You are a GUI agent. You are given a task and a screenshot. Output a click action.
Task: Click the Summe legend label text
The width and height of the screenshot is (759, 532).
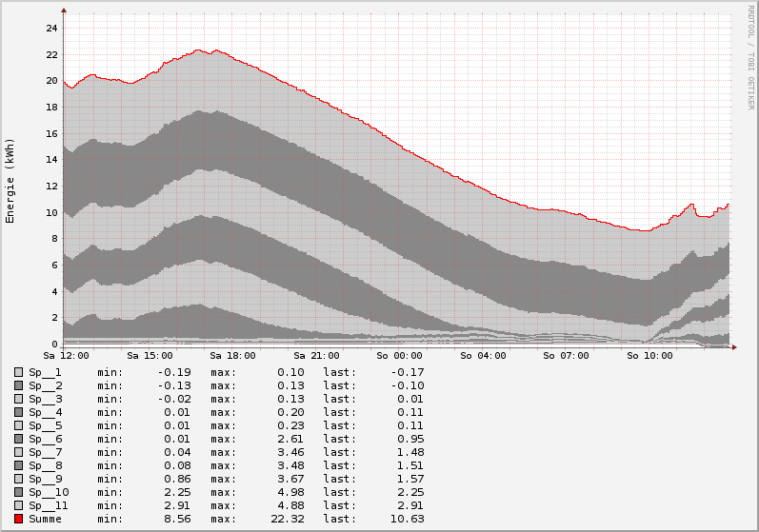pyautogui.click(x=45, y=519)
